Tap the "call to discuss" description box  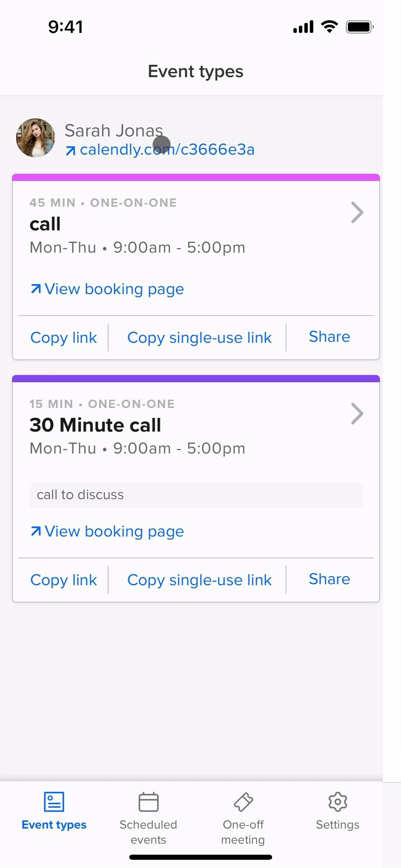click(196, 495)
